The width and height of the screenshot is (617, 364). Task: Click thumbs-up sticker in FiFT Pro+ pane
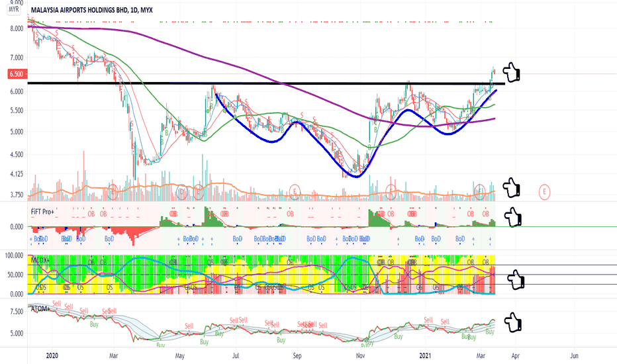coord(513,217)
